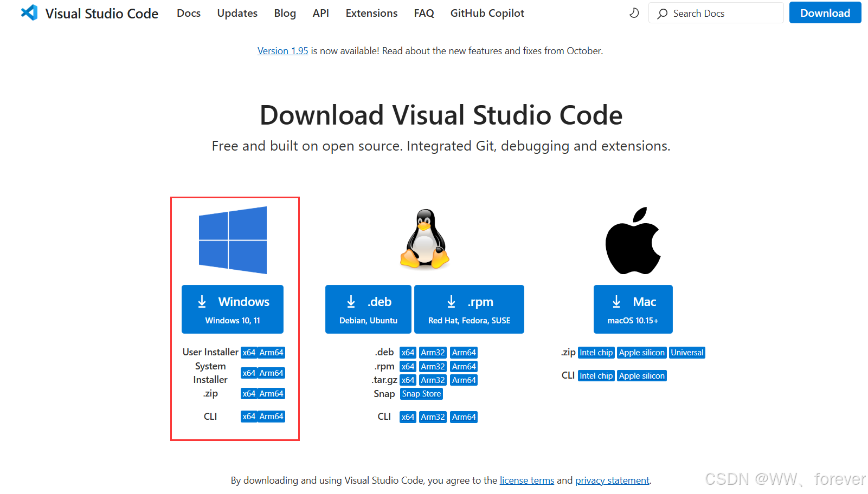This screenshot has height=494, width=868.
Task: Open the privacy statement link
Action: coord(612,480)
